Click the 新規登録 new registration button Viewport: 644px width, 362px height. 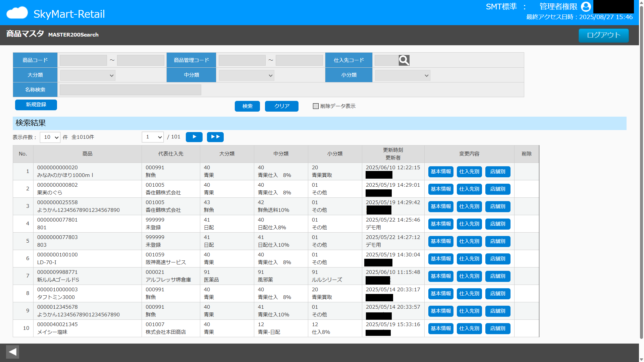(36, 105)
